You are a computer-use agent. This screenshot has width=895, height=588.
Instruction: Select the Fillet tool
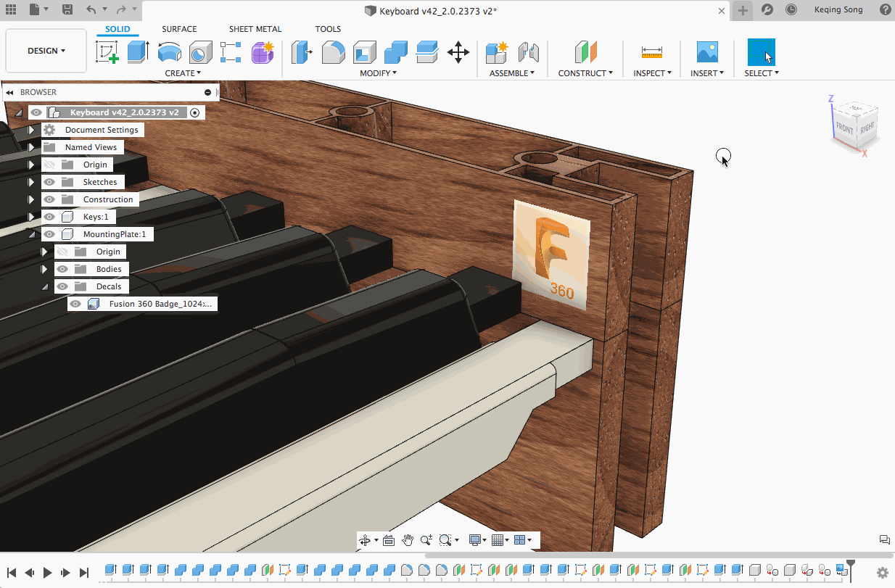333,52
